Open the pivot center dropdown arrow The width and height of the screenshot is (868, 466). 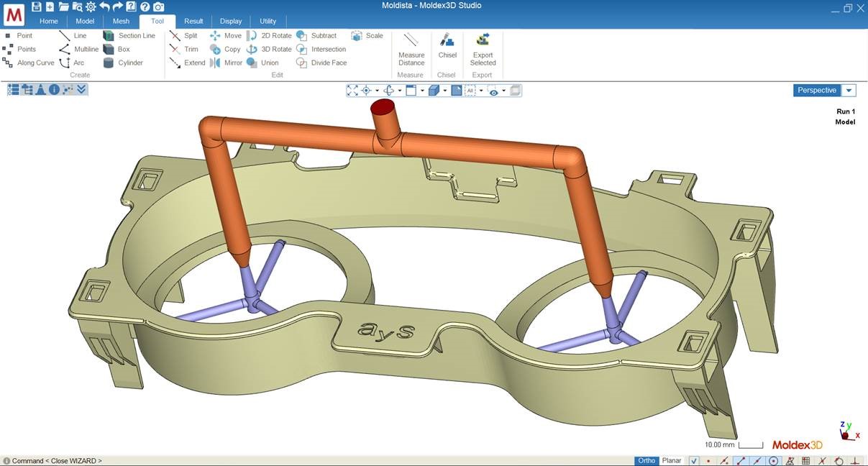pyautogui.click(x=376, y=91)
